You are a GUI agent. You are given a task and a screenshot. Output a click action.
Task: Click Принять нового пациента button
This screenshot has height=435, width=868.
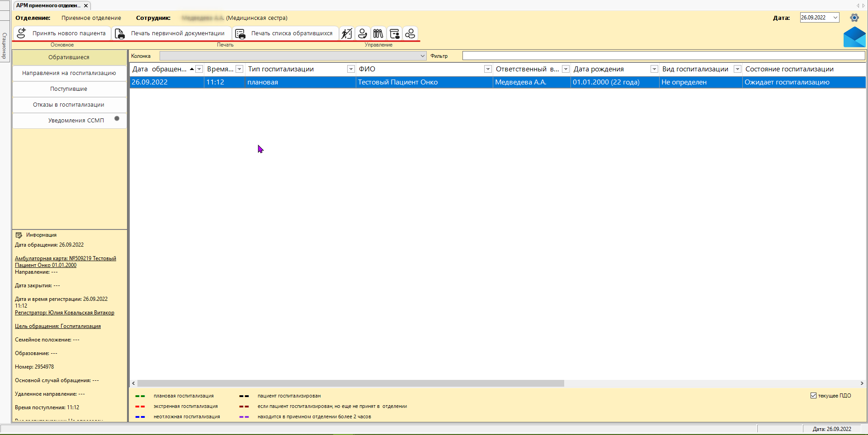pos(61,33)
